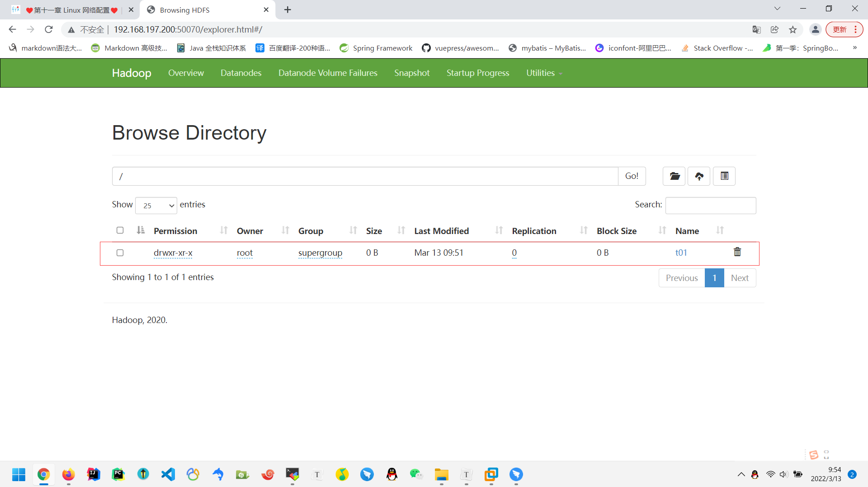This screenshot has width=868, height=487.
Task: Click the create directory folder icon
Action: [x=674, y=176]
